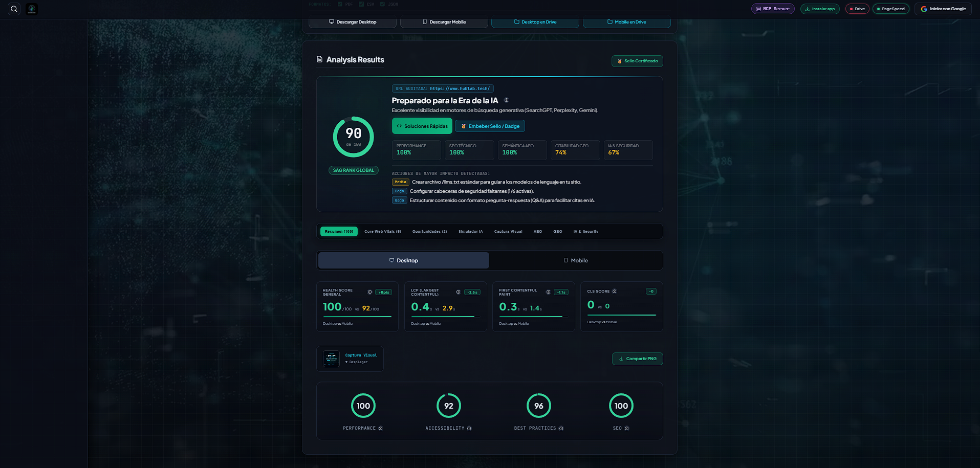Open the MCP Server button in header

(x=773, y=9)
